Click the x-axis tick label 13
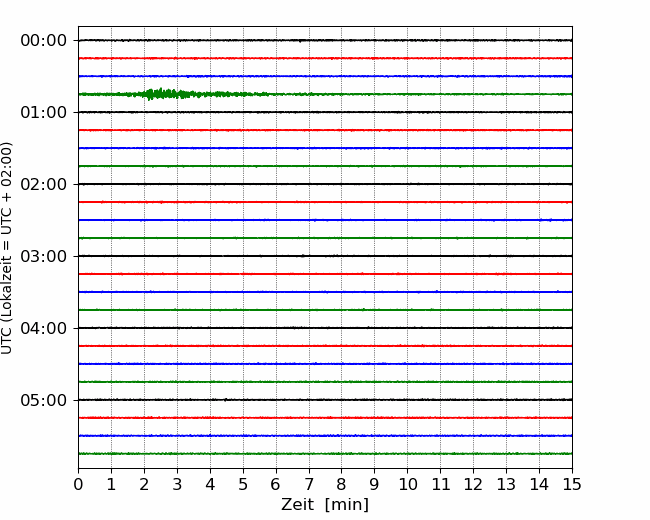The width and height of the screenshot is (650, 520). pyautogui.click(x=506, y=484)
